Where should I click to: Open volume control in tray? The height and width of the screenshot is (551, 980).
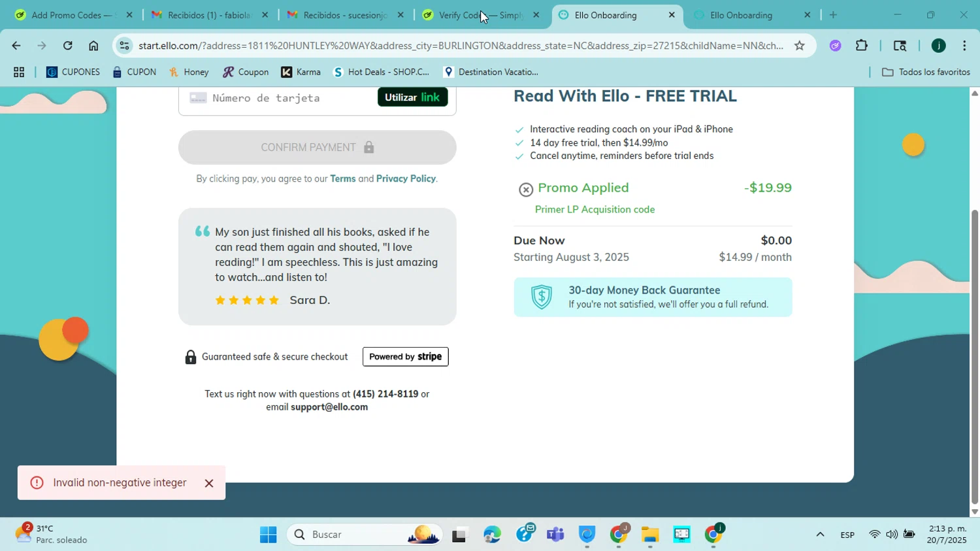click(892, 535)
